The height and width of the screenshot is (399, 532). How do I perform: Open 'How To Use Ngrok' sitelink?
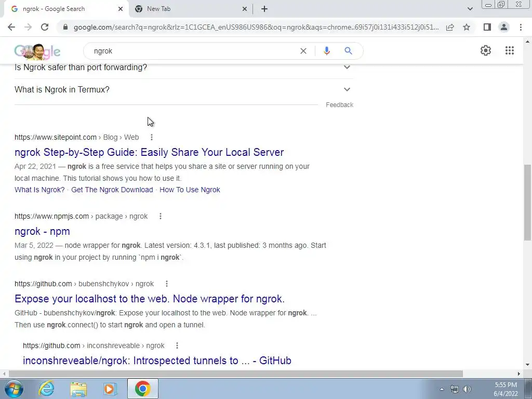click(190, 190)
